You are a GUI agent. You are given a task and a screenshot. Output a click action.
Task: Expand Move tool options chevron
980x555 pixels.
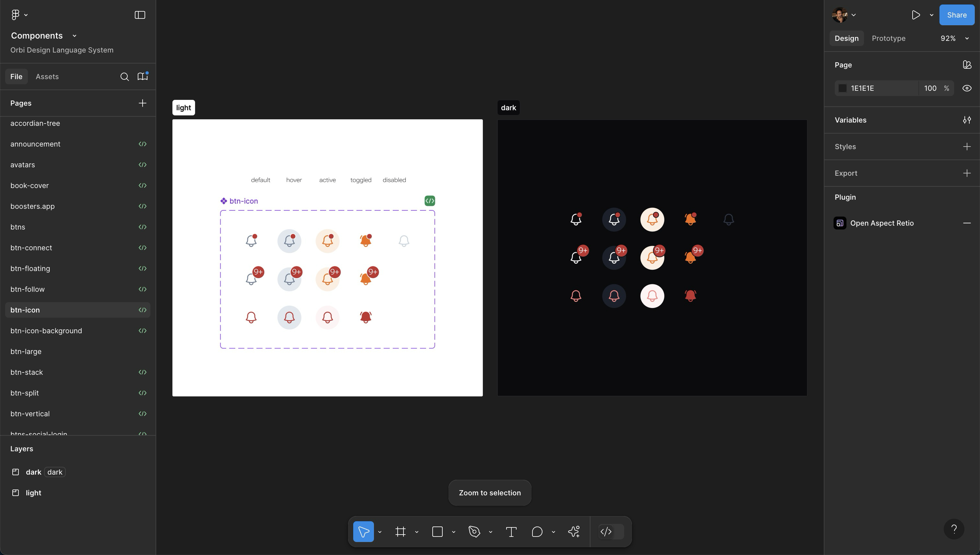click(x=379, y=532)
